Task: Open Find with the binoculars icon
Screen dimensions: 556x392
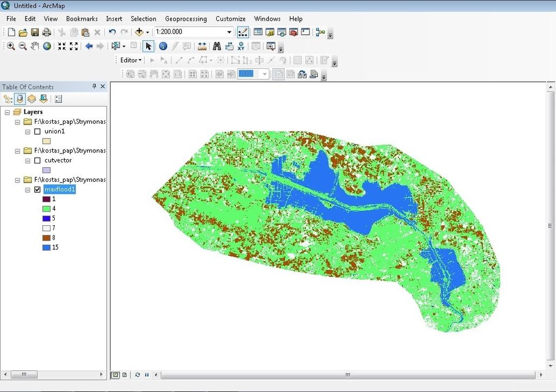Action: (x=217, y=46)
